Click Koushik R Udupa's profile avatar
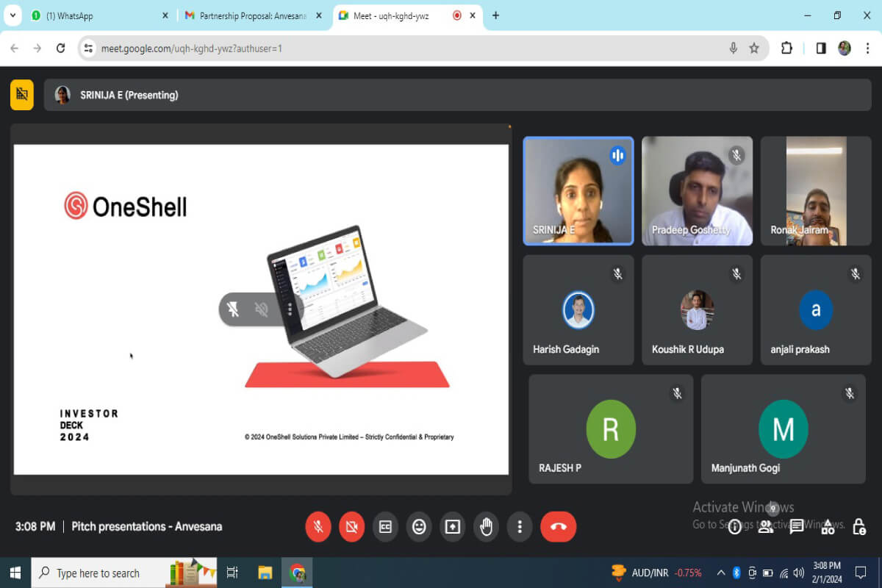This screenshot has width=882, height=588. point(698,310)
